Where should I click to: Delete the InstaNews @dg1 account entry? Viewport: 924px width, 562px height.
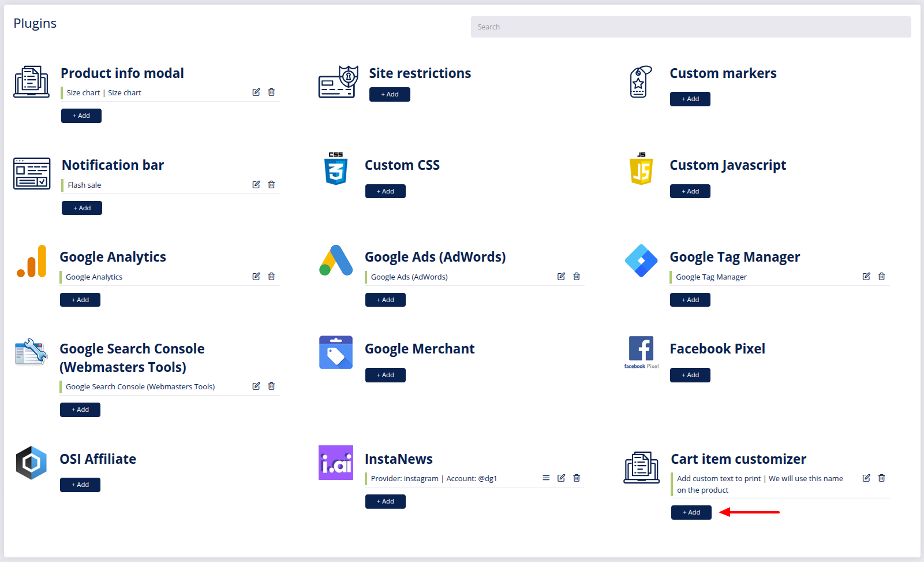point(576,478)
